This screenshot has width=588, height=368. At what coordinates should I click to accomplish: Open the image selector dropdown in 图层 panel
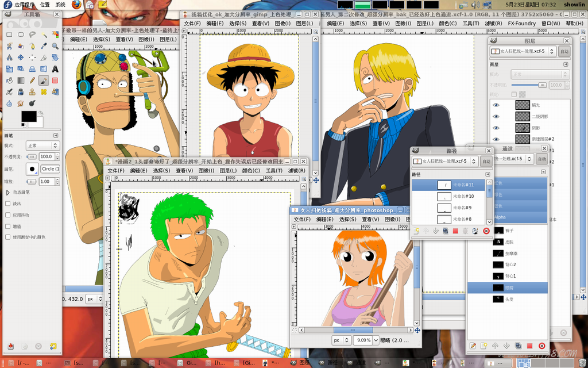523,51
